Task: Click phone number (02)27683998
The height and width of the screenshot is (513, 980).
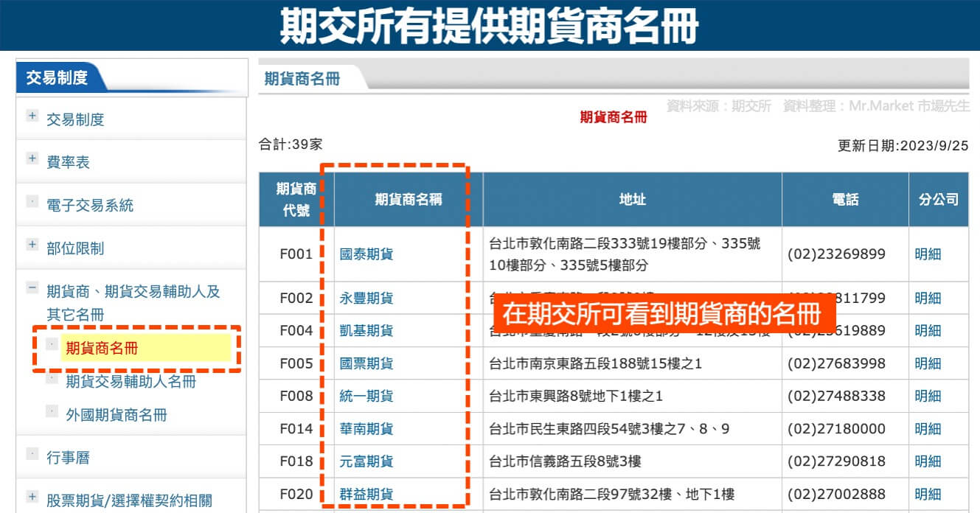Action: (836, 363)
